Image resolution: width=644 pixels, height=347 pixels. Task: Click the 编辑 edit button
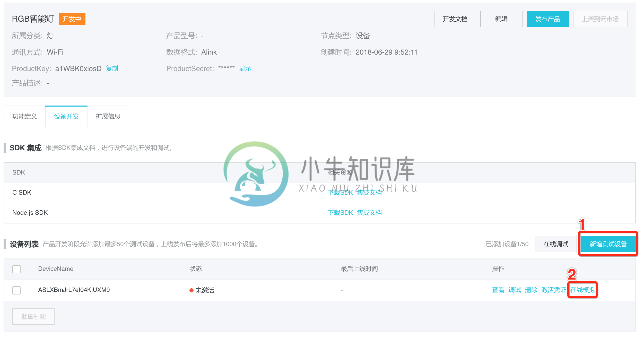point(501,19)
